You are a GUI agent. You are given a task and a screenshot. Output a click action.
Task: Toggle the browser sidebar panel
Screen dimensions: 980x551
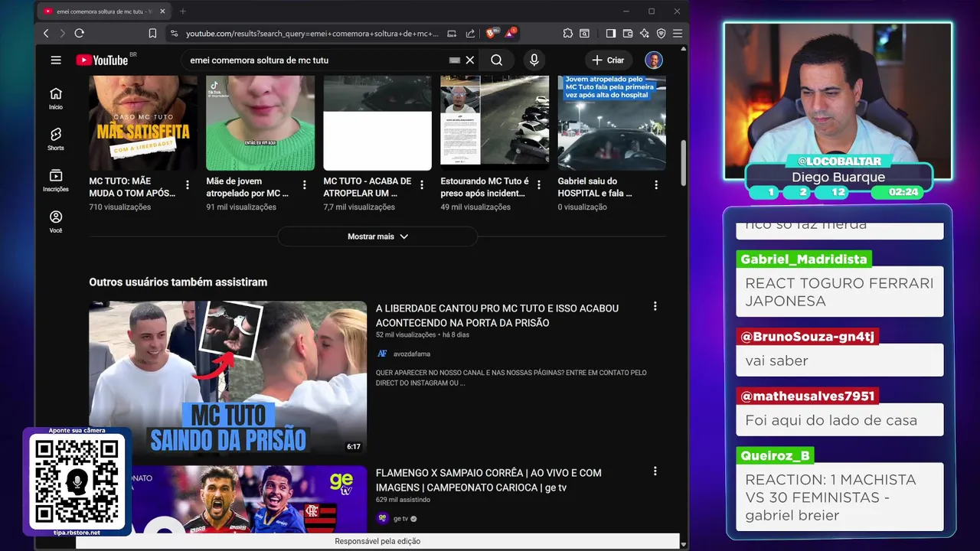(611, 34)
